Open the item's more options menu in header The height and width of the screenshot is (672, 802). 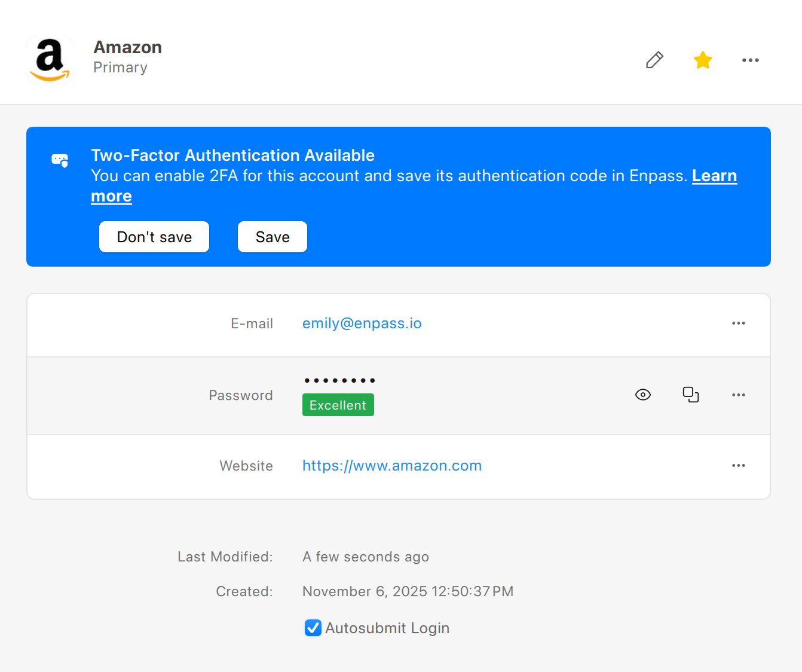tap(751, 60)
